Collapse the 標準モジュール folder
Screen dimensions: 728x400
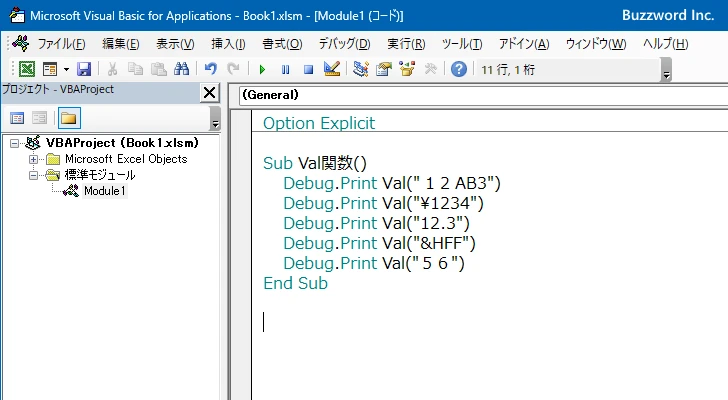[33, 175]
